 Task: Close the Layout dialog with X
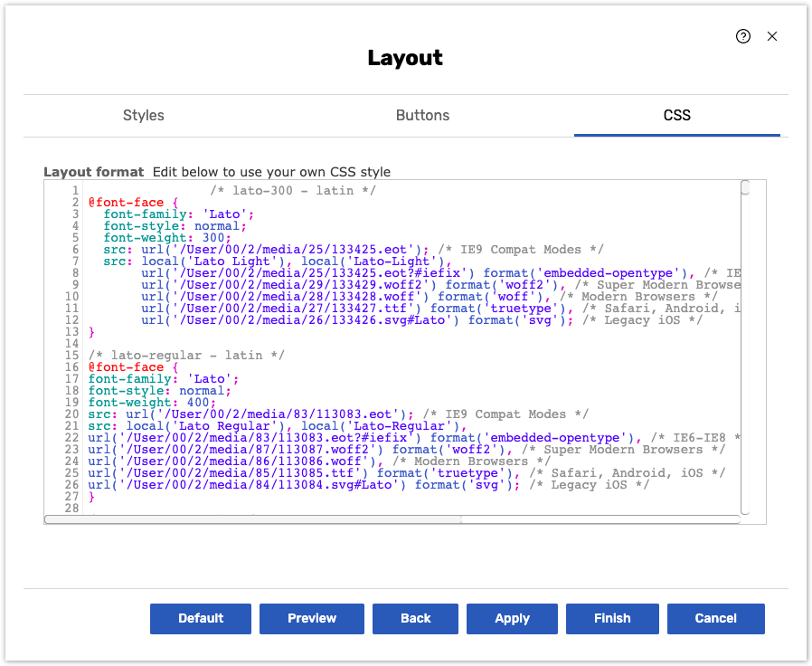[x=772, y=36]
